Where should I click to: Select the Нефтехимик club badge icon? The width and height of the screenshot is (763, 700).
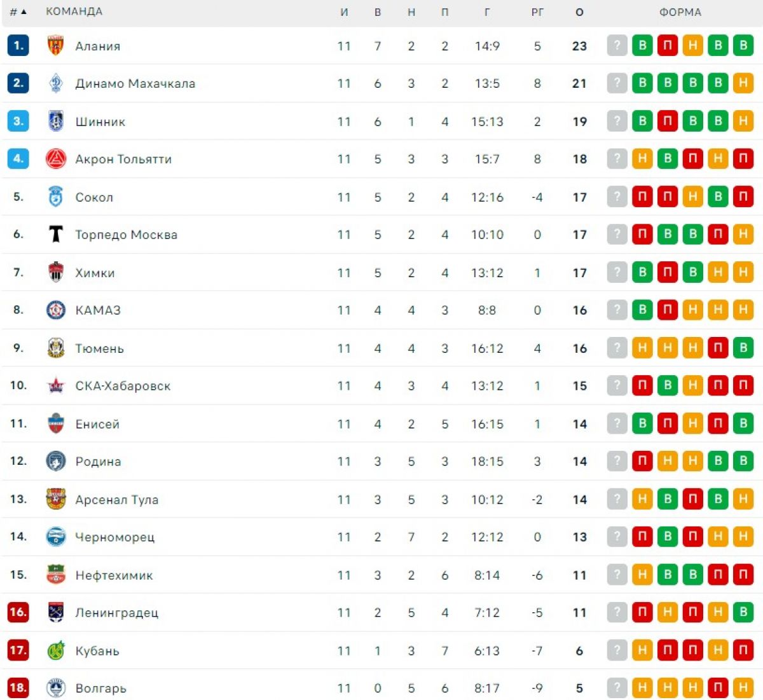(56, 575)
